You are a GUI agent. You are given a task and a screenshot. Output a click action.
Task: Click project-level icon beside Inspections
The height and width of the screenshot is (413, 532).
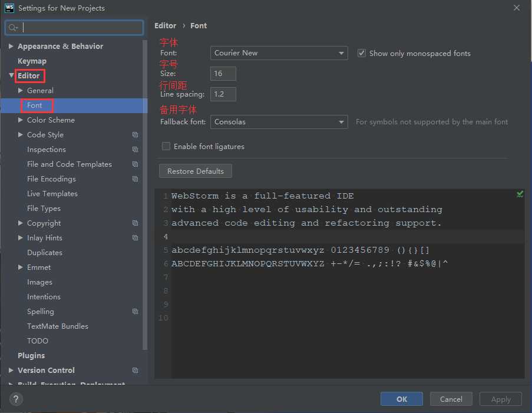click(x=135, y=149)
